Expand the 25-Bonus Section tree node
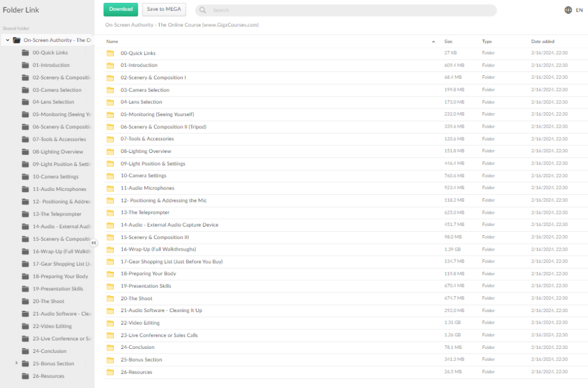This screenshot has width=588, height=388. (16, 363)
